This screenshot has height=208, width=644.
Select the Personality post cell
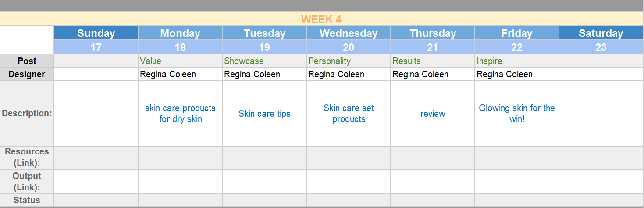click(x=349, y=61)
